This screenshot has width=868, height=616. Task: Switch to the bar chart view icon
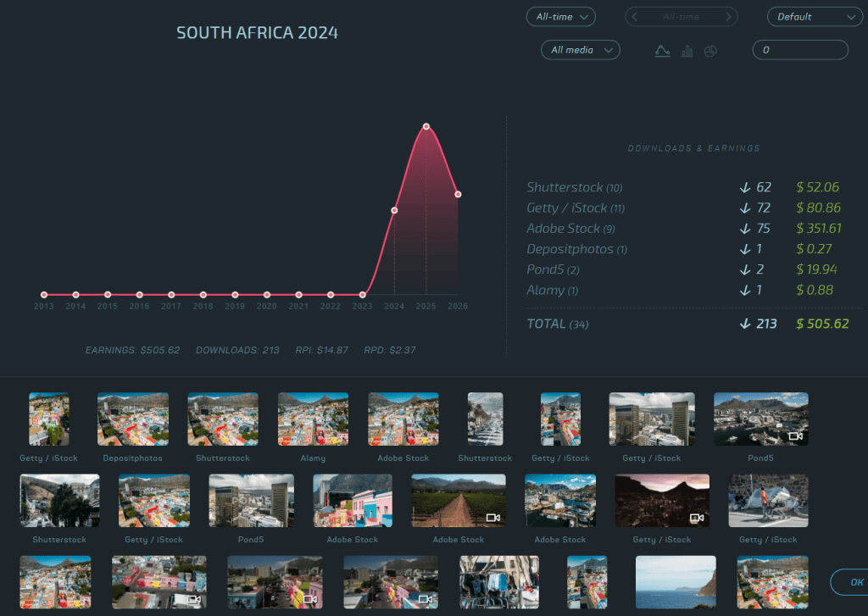tap(687, 51)
